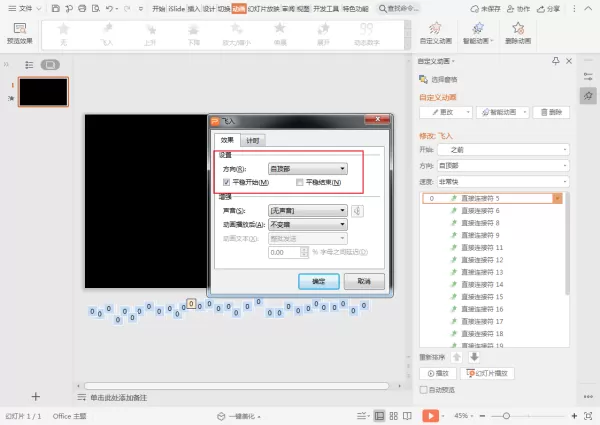Viewport: 600px width, 425px height.
Task: Open dropdown arrow of 直接连接符 5 item
Action: 557,198
